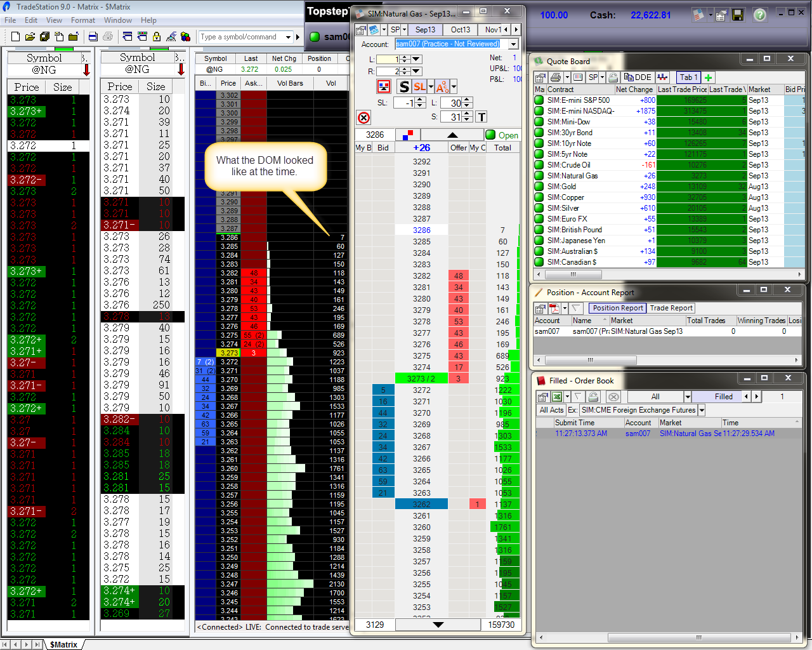Switch to the Trade Report tab
Viewport: 812px width, 650px height.
click(671, 308)
